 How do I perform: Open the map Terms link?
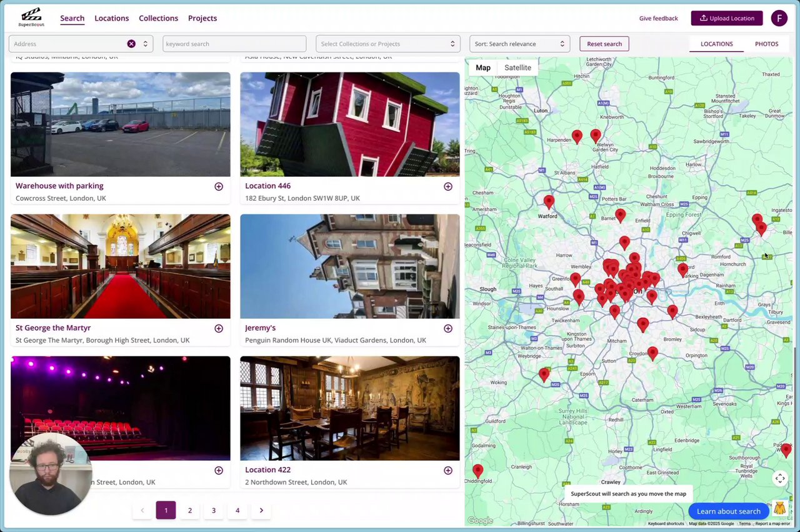[x=744, y=524]
